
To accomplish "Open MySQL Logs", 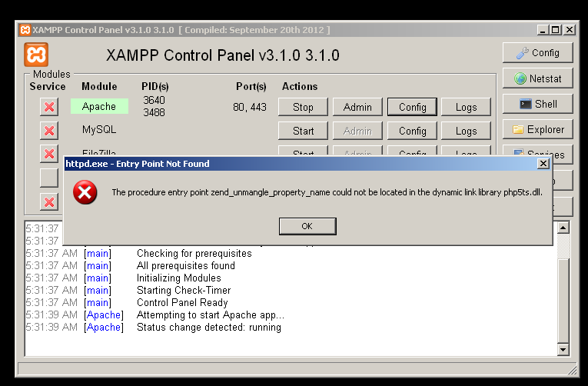I will click(x=466, y=131).
